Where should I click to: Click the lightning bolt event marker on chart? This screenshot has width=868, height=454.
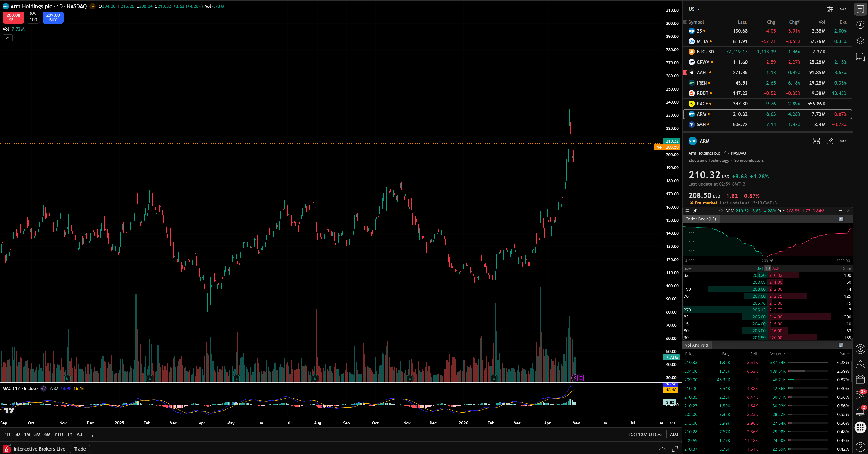click(575, 378)
